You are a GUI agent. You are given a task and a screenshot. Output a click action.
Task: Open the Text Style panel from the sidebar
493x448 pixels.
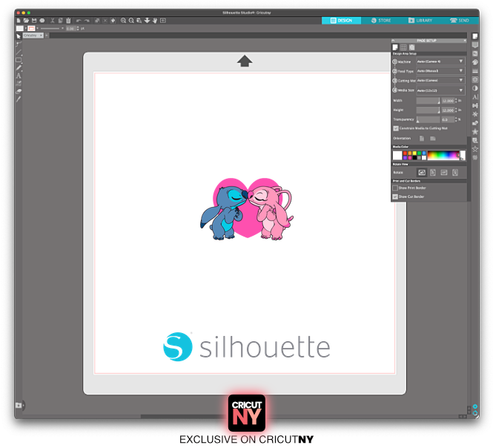475,97
